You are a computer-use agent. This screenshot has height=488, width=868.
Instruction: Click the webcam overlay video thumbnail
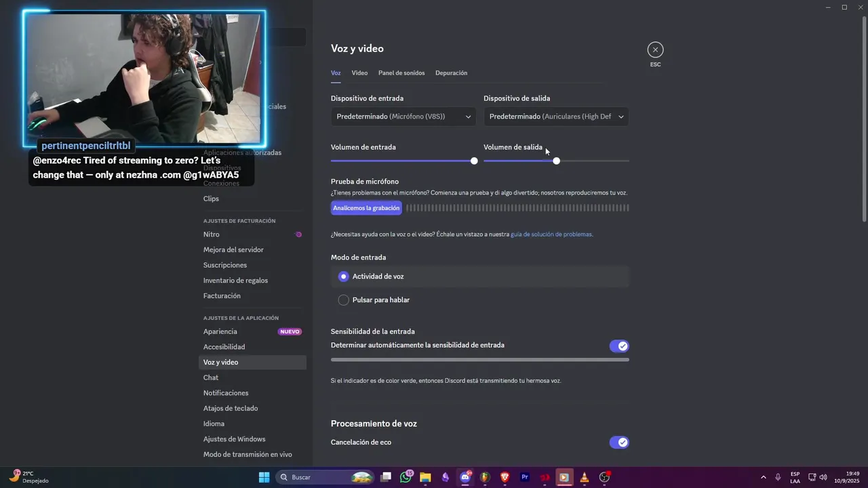tap(144, 78)
